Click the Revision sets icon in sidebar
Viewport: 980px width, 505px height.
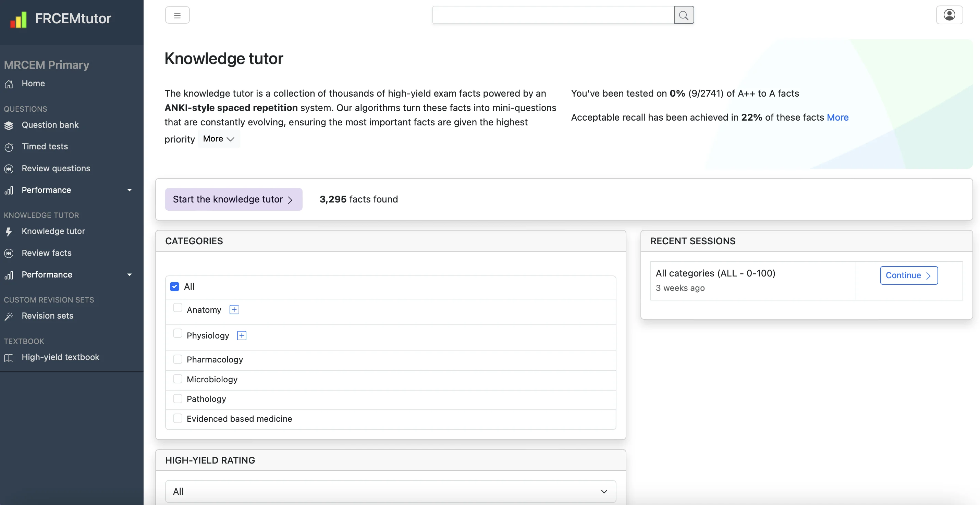[9, 316]
